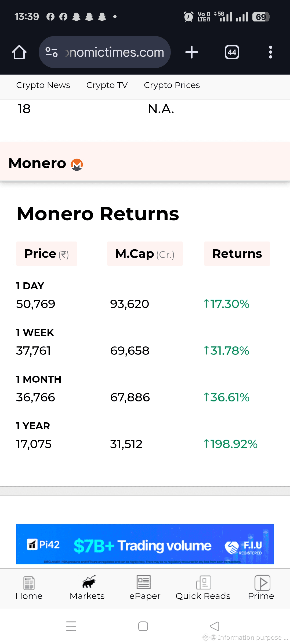The height and width of the screenshot is (644, 290).
Task: Open the Pi42 trading volume ad banner
Action: (x=145, y=544)
